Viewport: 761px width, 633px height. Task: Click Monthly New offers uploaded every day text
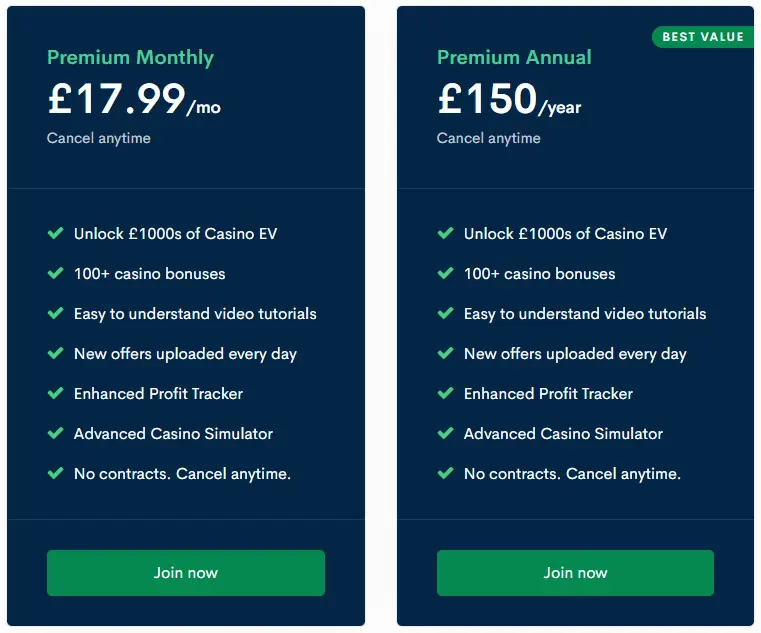185,354
